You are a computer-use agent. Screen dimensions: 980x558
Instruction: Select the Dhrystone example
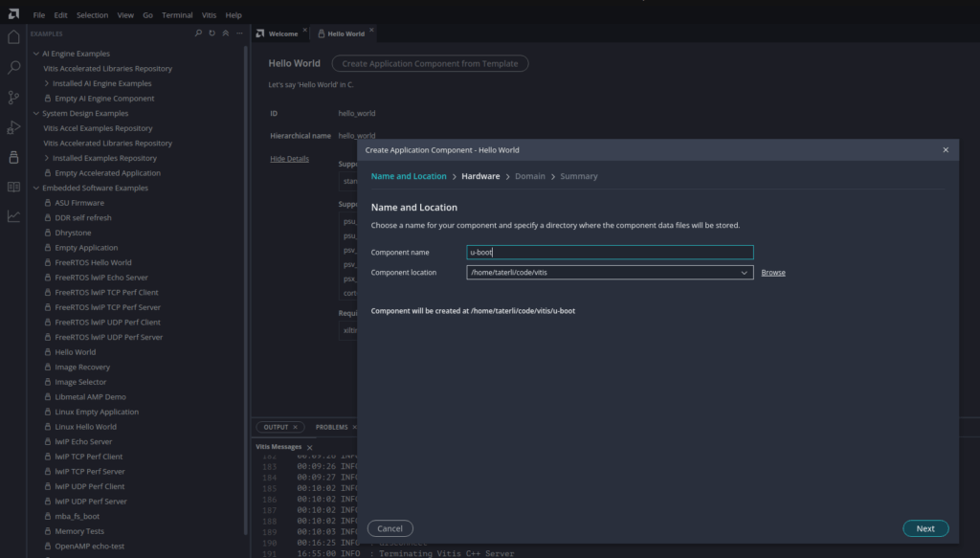(x=73, y=234)
